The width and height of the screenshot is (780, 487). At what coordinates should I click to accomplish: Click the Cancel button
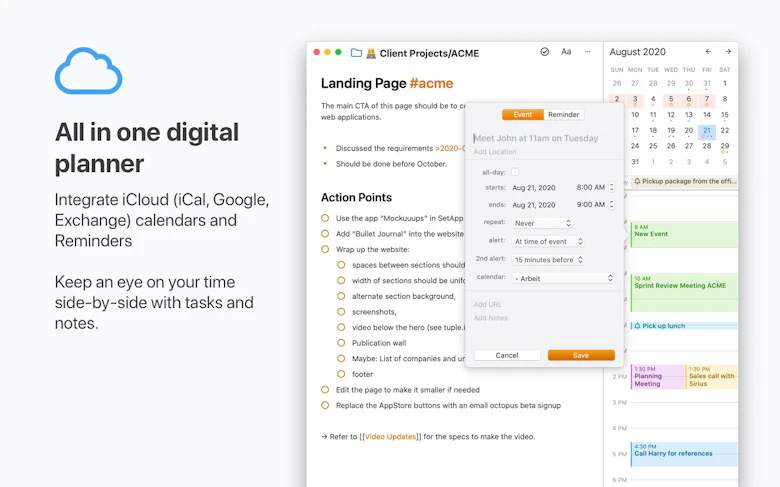507,355
